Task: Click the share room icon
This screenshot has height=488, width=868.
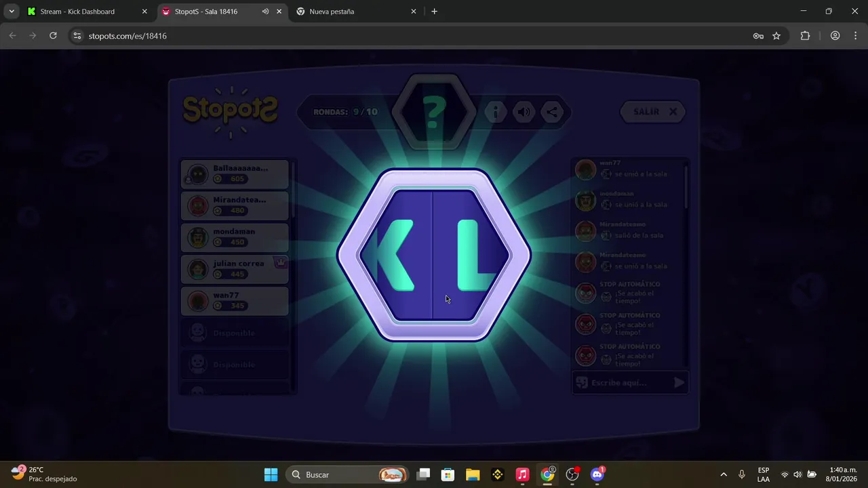Action: (x=553, y=113)
